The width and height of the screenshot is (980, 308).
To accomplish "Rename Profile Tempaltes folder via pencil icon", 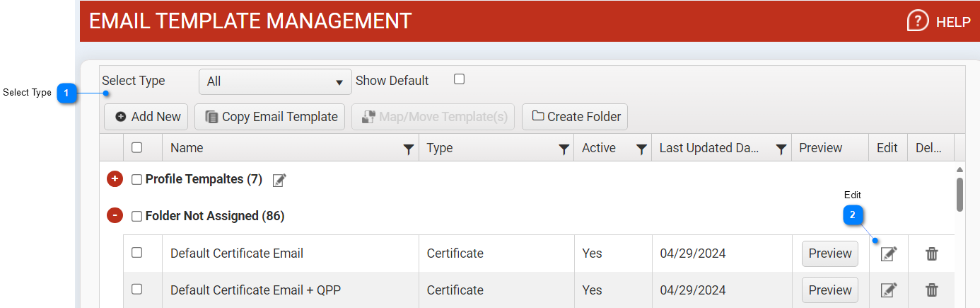I will click(x=279, y=181).
